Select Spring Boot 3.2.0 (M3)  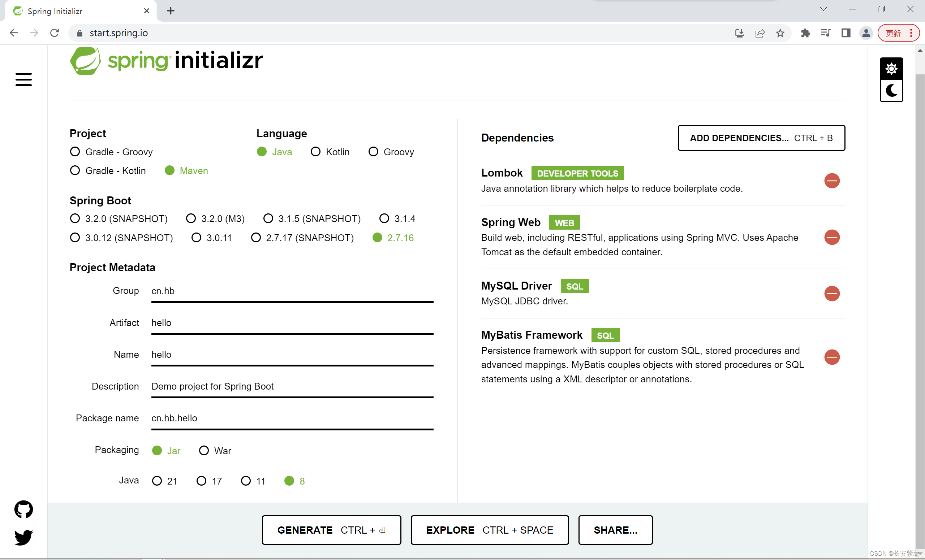215,218
